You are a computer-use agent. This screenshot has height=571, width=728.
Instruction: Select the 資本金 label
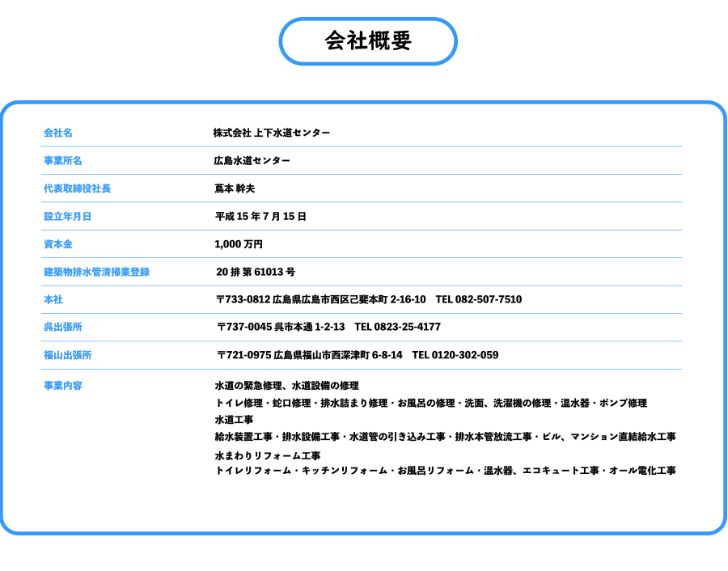tap(58, 244)
